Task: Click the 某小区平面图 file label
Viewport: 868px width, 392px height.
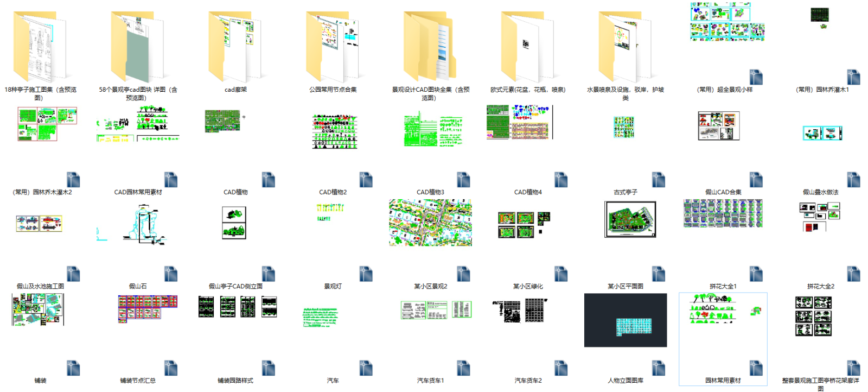Action: (626, 286)
